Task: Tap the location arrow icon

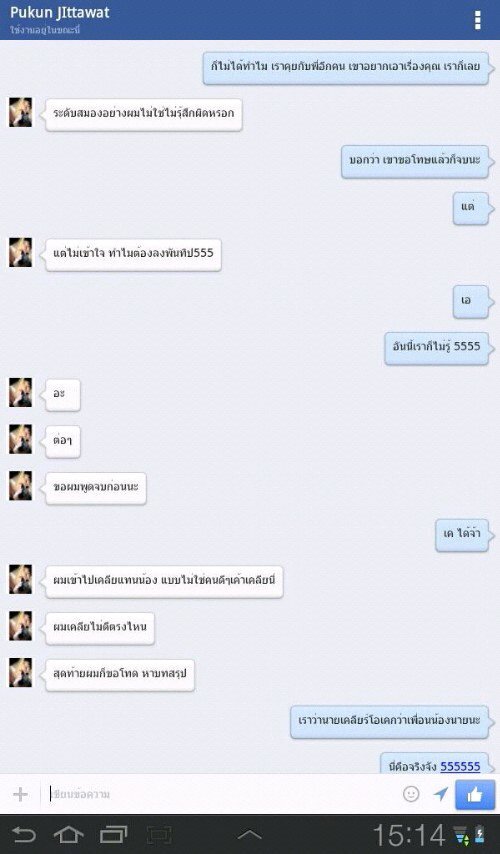Action: click(440, 794)
